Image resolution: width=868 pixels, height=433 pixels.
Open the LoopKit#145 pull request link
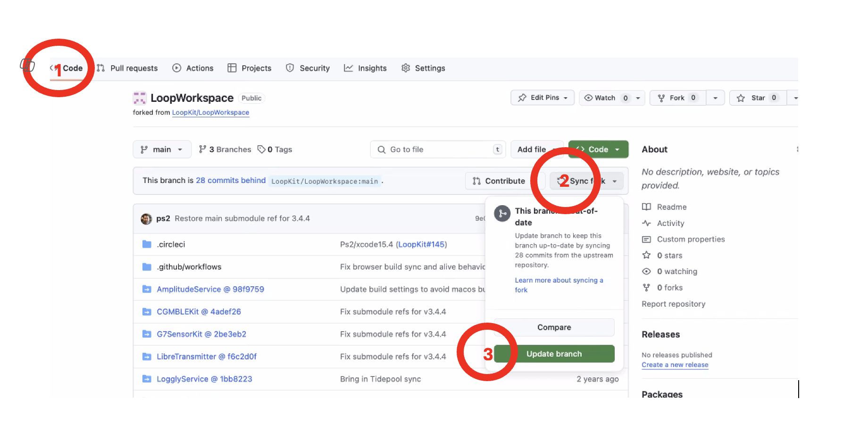[x=421, y=244]
